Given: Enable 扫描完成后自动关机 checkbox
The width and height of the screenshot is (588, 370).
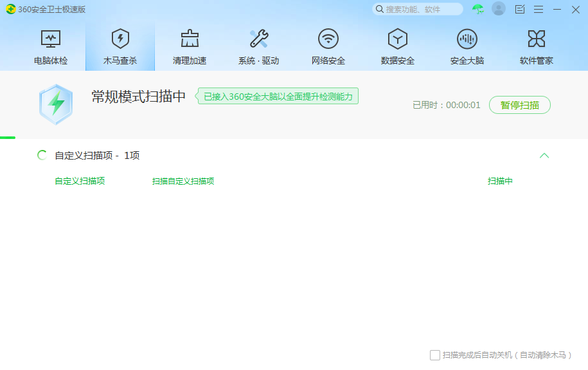Looking at the screenshot, I should tap(435, 355).
